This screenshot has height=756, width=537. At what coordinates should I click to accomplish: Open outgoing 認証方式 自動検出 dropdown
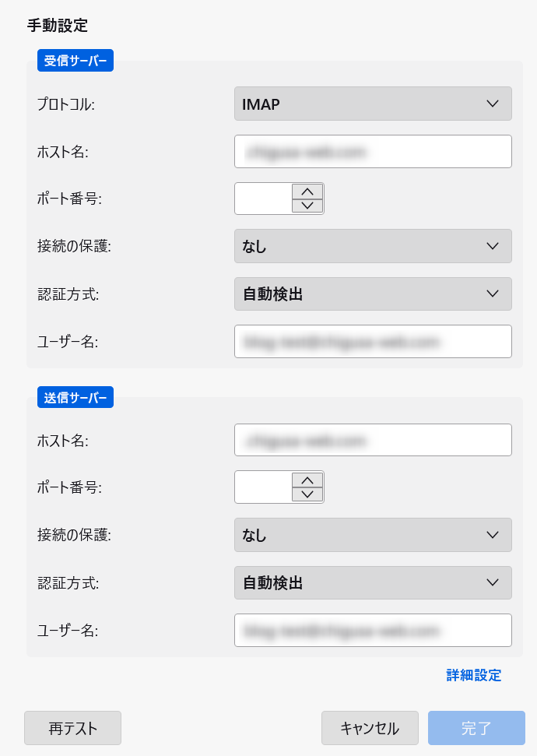[x=373, y=582]
